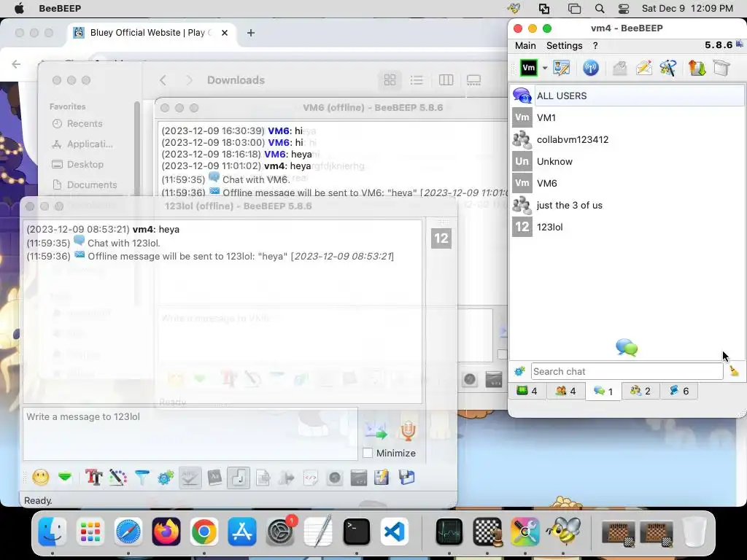Clear search with the broom icon
This screenshot has width=747, height=560.
pos(734,370)
